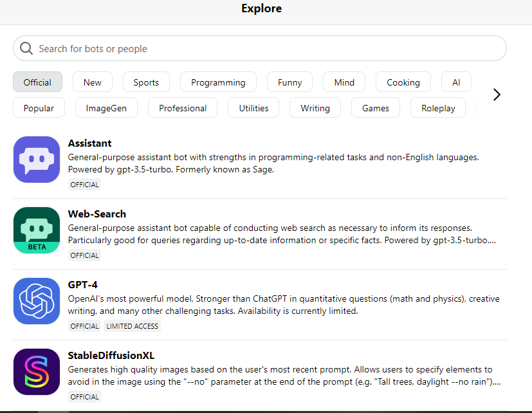Open the GPT-4 OpenAI logo icon

(x=37, y=301)
